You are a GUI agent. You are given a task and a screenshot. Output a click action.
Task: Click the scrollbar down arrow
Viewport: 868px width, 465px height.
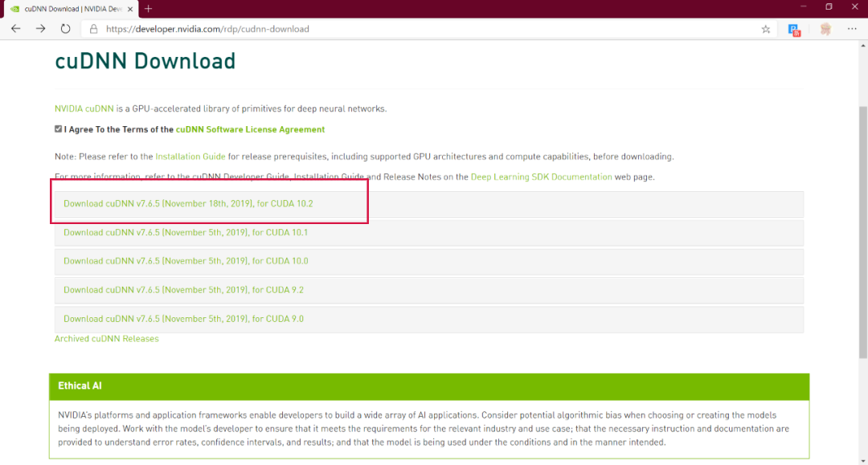tap(863, 460)
